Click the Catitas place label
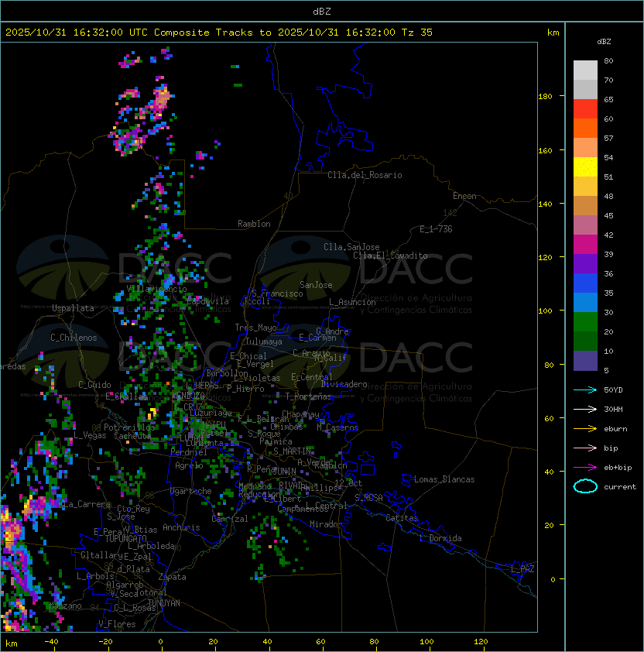This screenshot has width=644, height=652. [402, 518]
